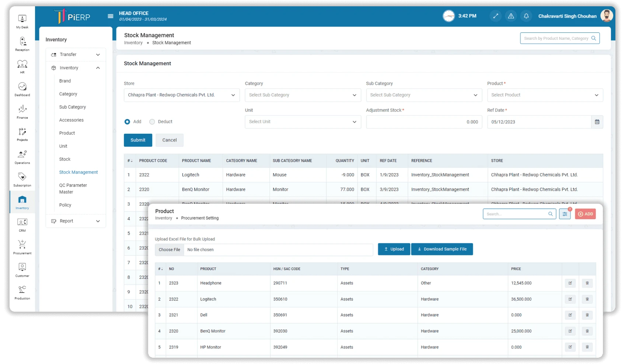The image size is (625, 364).
Task: Open Stock Management in the Inventory menu
Action: pyautogui.click(x=78, y=172)
